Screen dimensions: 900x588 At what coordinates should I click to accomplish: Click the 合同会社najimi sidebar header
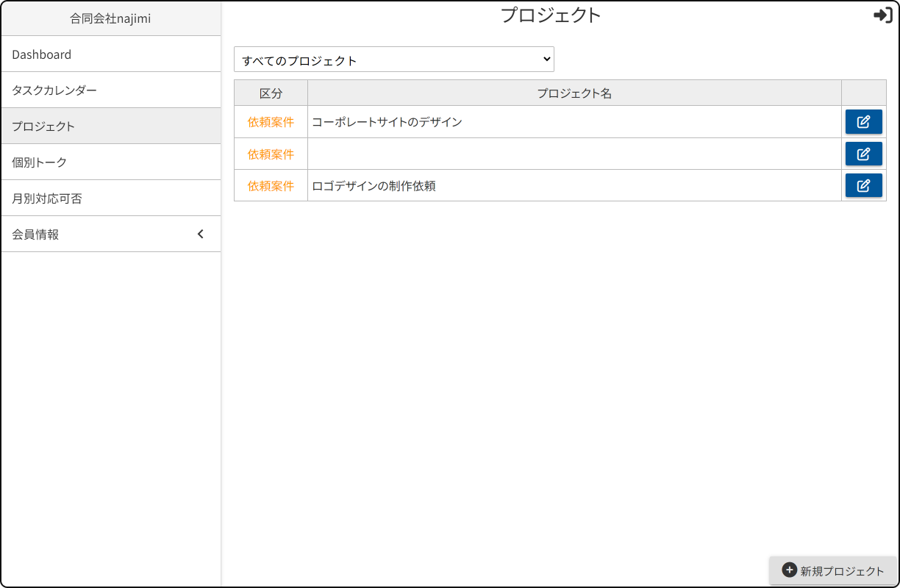(110, 18)
